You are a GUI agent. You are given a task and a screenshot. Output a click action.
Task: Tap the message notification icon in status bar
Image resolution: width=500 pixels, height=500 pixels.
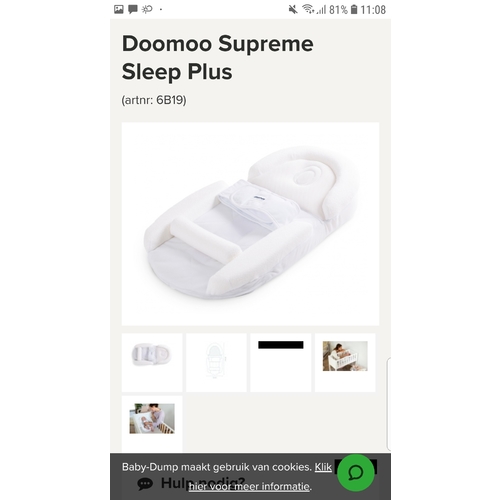coord(133,9)
